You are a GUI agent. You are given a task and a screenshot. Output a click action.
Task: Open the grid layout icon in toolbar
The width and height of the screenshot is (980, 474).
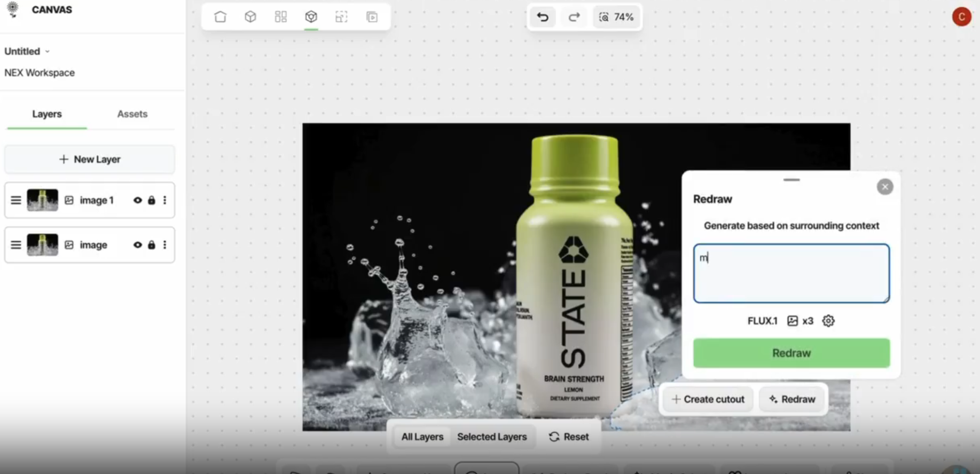click(281, 17)
